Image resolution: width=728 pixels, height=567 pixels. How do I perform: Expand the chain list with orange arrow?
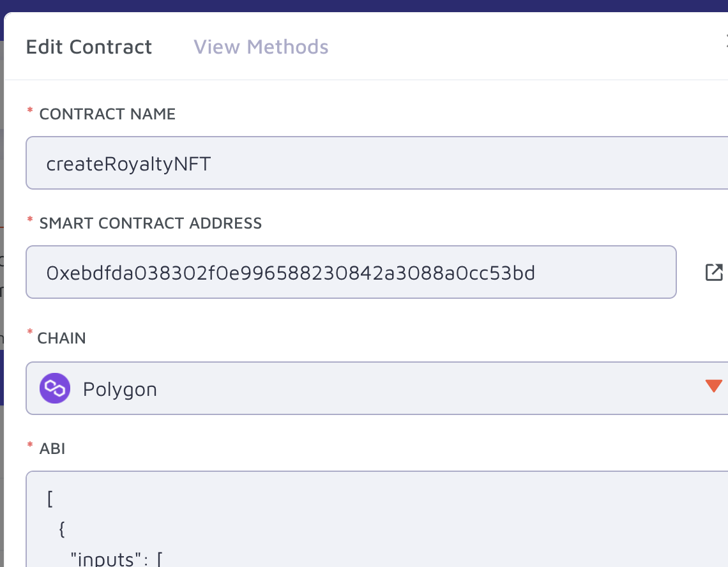713,386
